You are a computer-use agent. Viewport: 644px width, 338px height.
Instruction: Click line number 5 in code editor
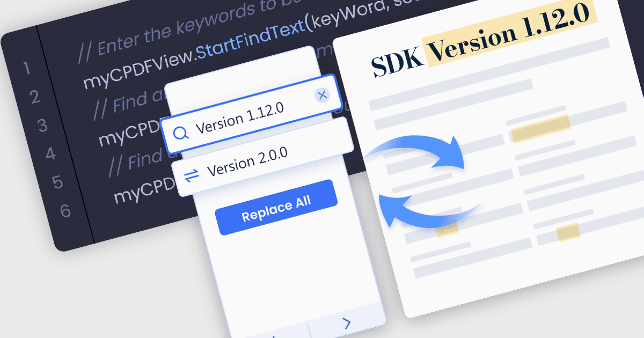point(57,183)
